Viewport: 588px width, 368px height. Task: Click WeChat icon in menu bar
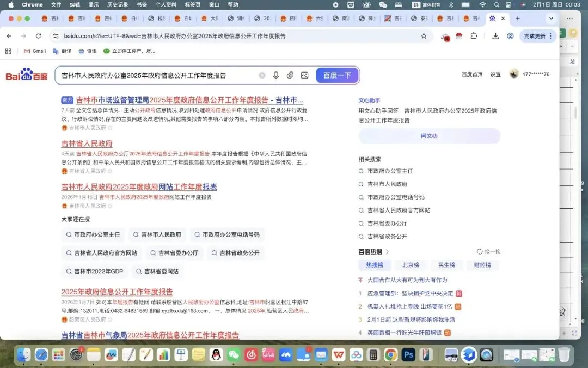click(383, 4)
